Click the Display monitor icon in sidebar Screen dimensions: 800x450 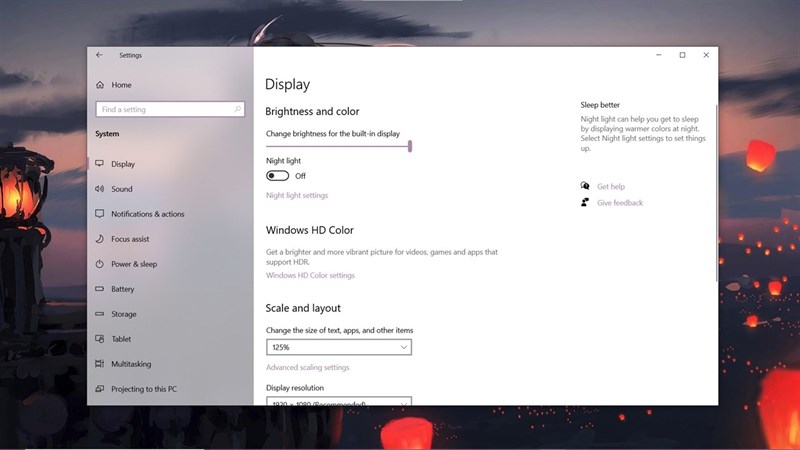tap(99, 164)
